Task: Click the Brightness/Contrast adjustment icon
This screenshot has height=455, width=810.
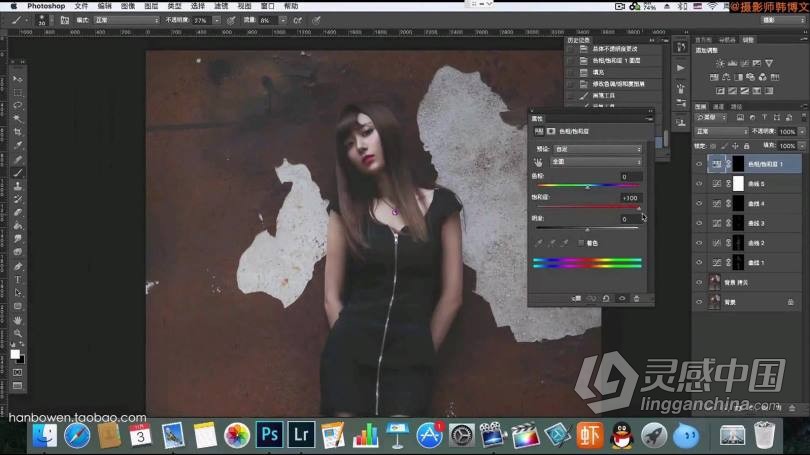Action: coord(720,63)
